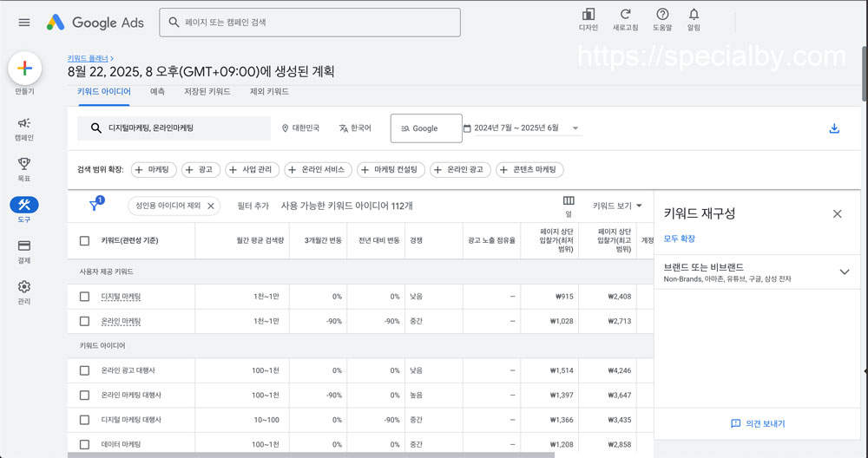This screenshot has width=868, height=458.
Task: Click the 디지털 마케팅 keyword text
Action: (121, 297)
